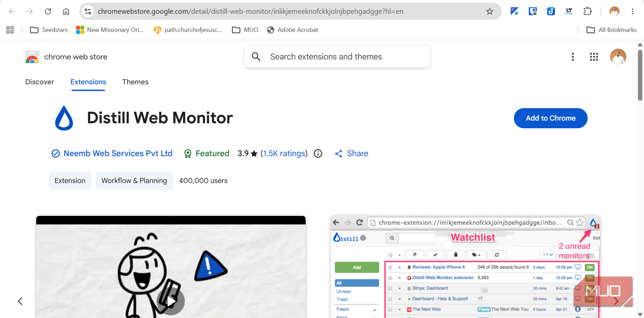Click the Distill water drop logo
The width and height of the screenshot is (644, 318).
64,118
